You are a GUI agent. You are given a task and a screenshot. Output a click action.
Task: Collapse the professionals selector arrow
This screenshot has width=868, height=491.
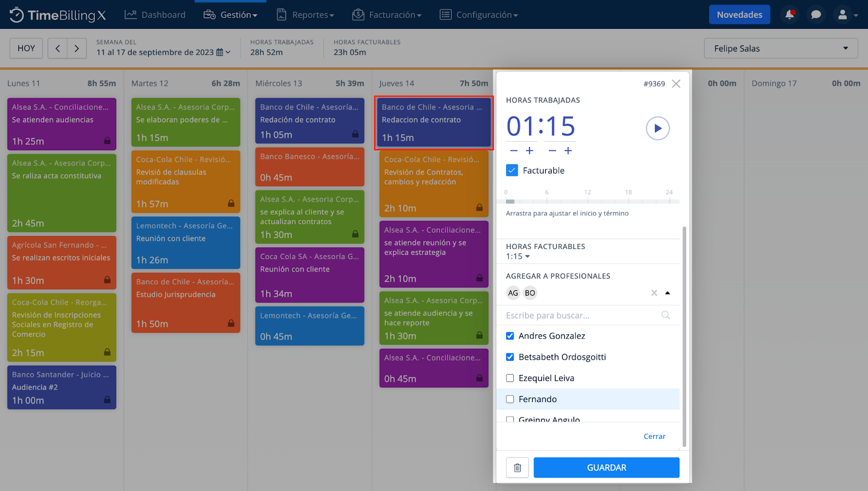pos(668,293)
